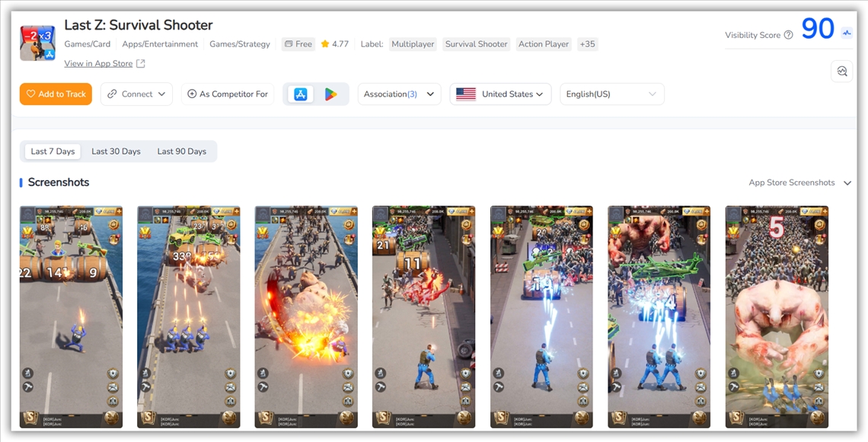Screen dimensions: 868x442
Task: Open the visibility score trend chart icon
Action: click(847, 33)
